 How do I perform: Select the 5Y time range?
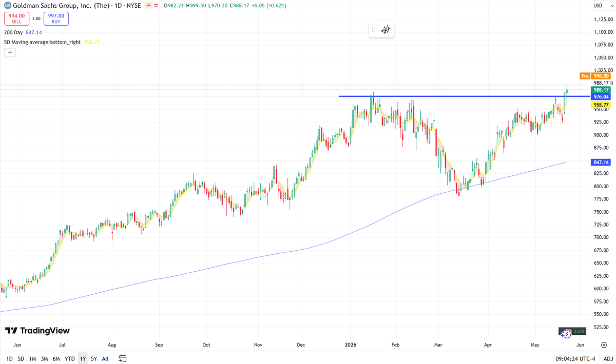(x=93, y=358)
